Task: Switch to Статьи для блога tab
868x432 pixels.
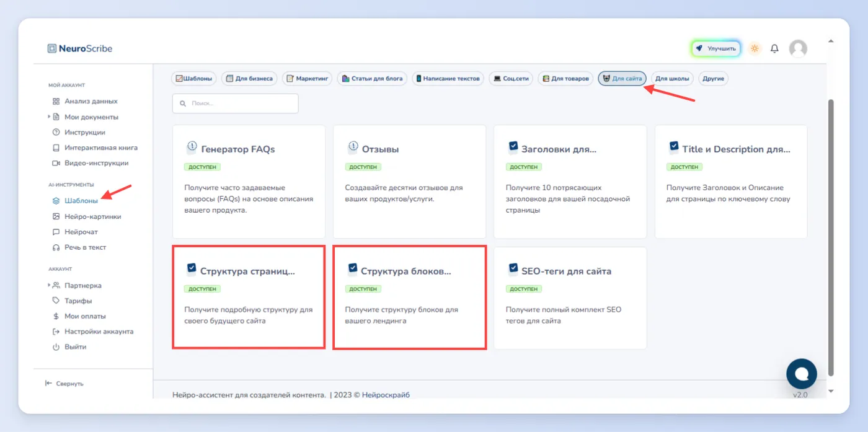Action: pyautogui.click(x=372, y=79)
